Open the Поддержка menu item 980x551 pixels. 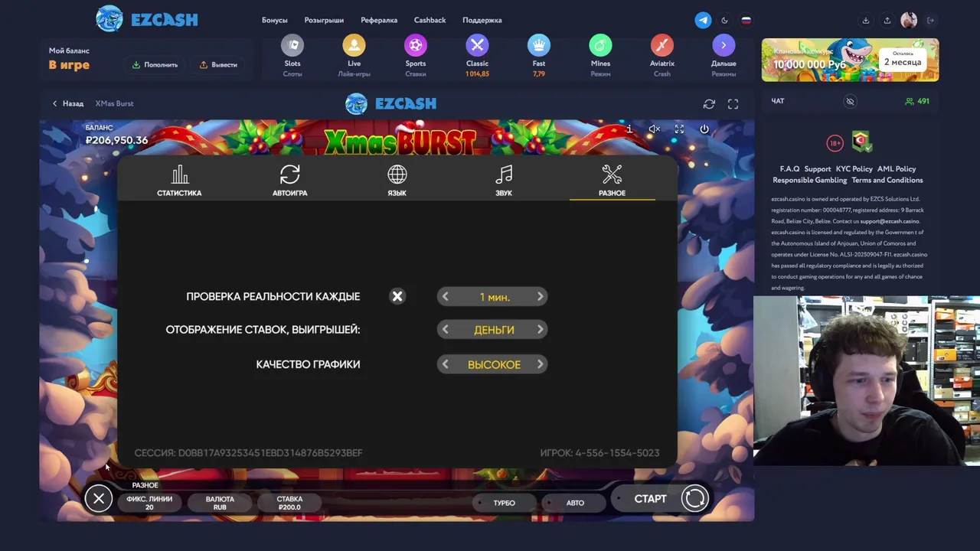(482, 21)
